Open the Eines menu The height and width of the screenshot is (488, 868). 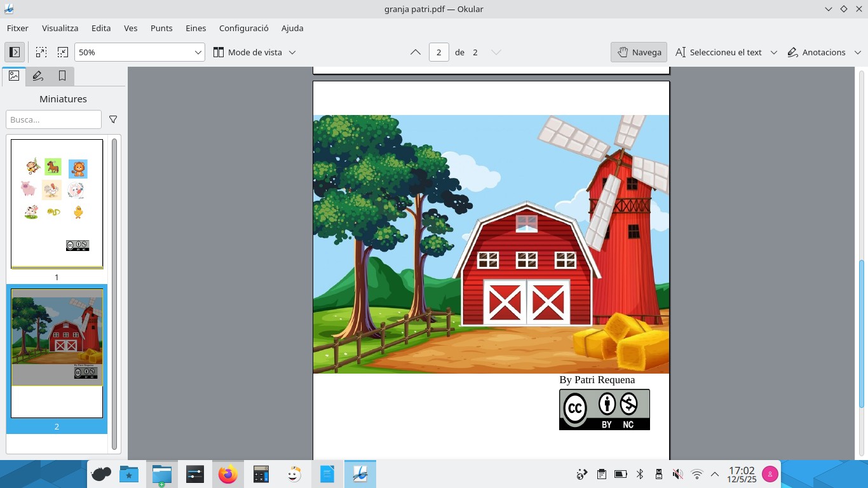[x=196, y=28]
